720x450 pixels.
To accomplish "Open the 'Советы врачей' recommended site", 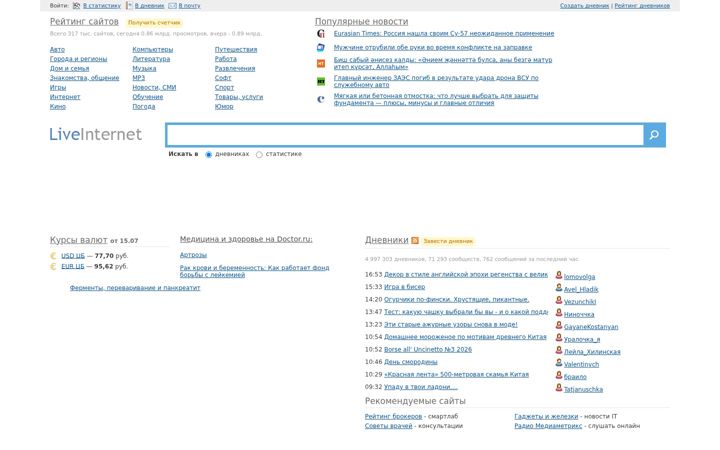I will click(388, 426).
